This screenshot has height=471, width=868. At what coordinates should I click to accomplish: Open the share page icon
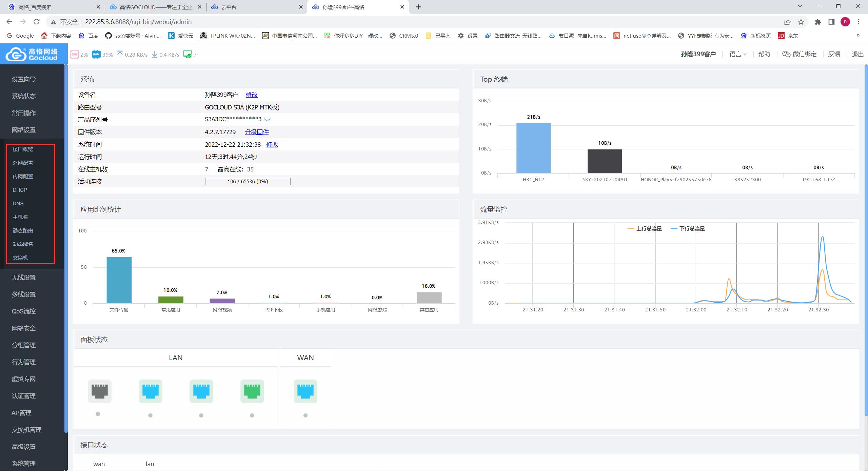(787, 22)
